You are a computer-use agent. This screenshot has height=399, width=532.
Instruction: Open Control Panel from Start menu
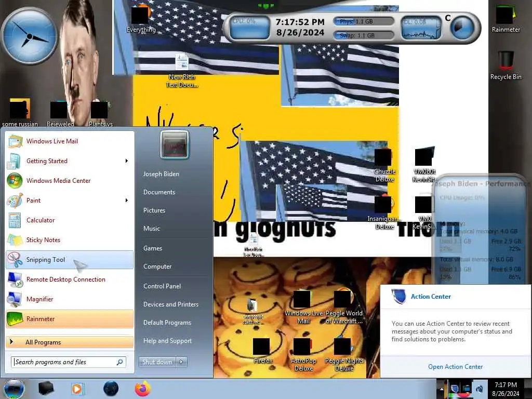(162, 286)
